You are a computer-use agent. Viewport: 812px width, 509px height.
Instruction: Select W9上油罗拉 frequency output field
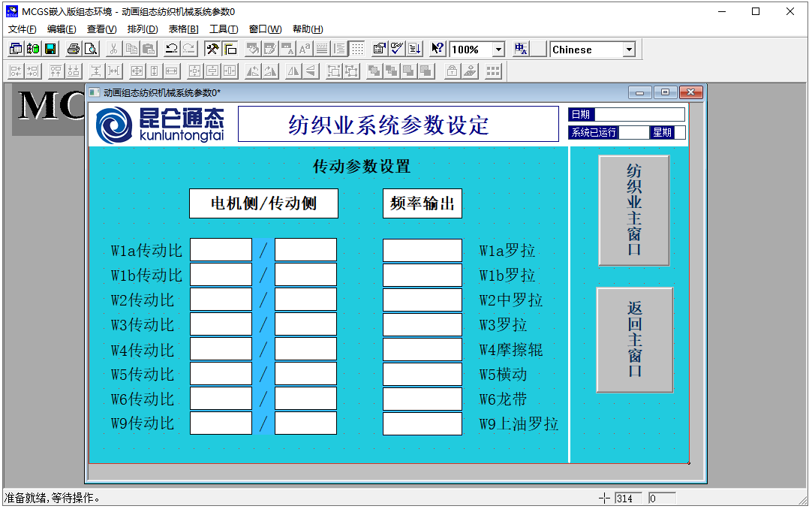coord(423,423)
